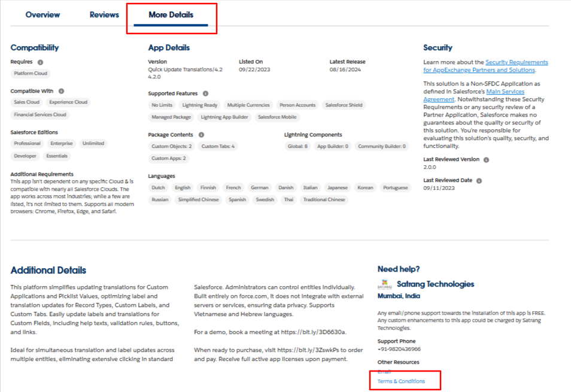Click the Sales Cloud tag
The image size is (571, 392).
click(26, 102)
